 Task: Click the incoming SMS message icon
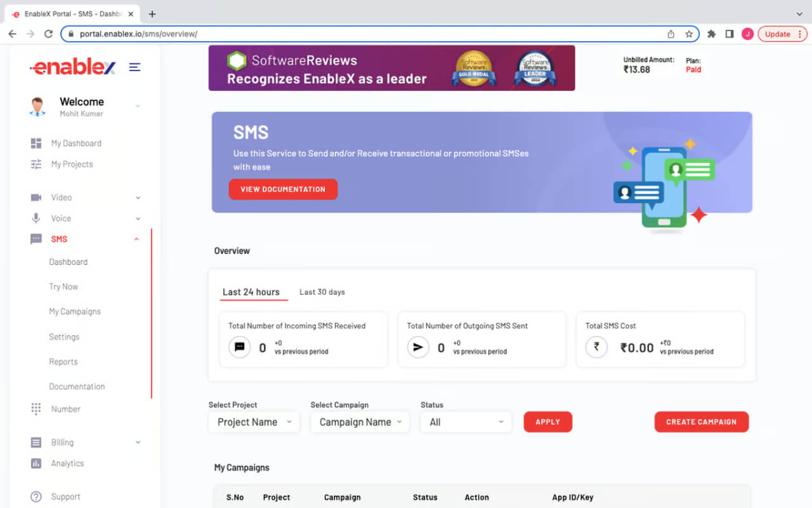coord(240,347)
